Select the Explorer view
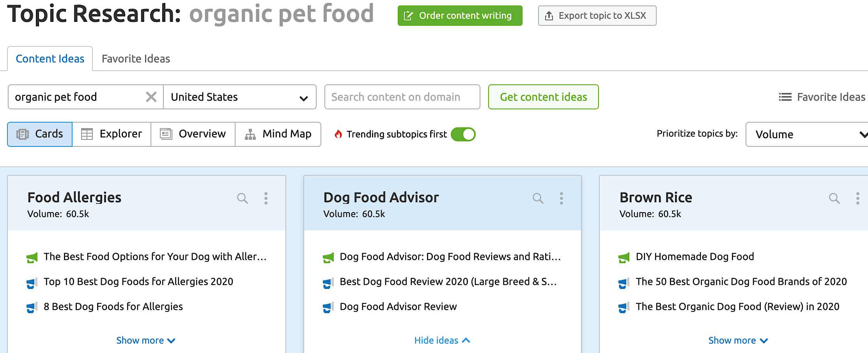This screenshot has width=868, height=353. (112, 134)
